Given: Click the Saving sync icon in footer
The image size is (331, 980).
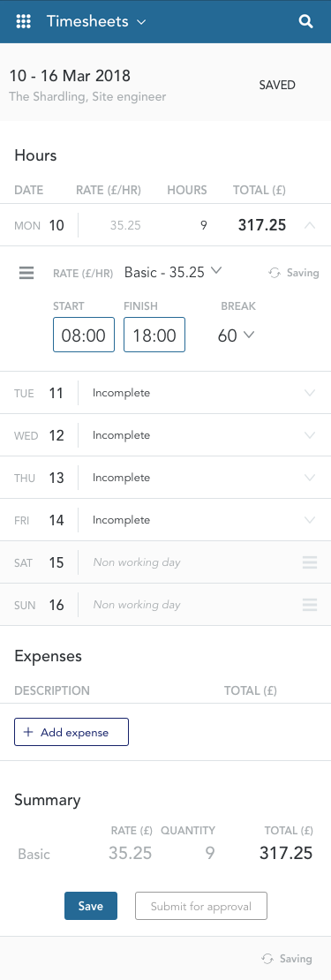Looking at the screenshot, I should click(267, 959).
